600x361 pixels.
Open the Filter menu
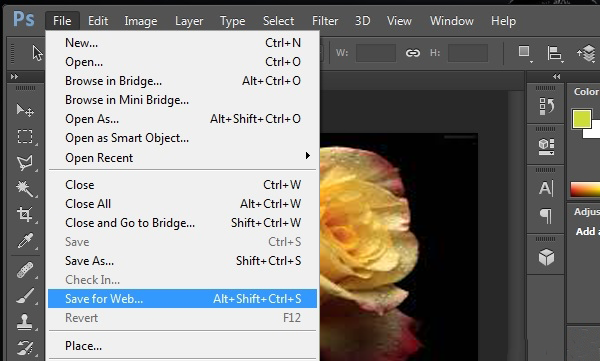point(325,21)
